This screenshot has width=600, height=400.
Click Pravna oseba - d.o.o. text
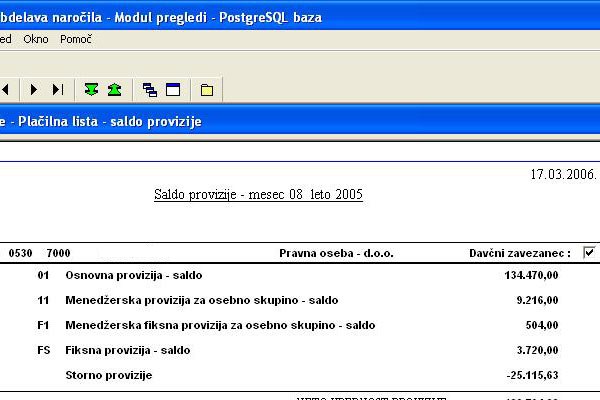336,253
